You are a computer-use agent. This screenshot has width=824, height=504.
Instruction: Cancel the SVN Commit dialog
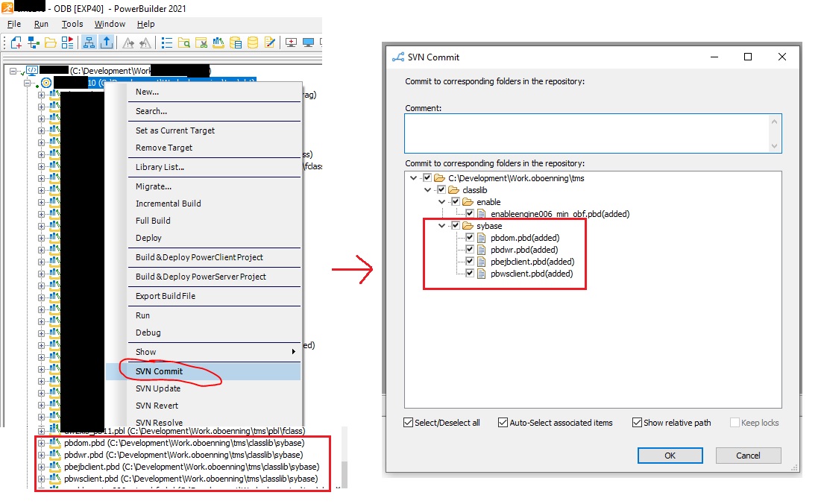tap(748, 456)
